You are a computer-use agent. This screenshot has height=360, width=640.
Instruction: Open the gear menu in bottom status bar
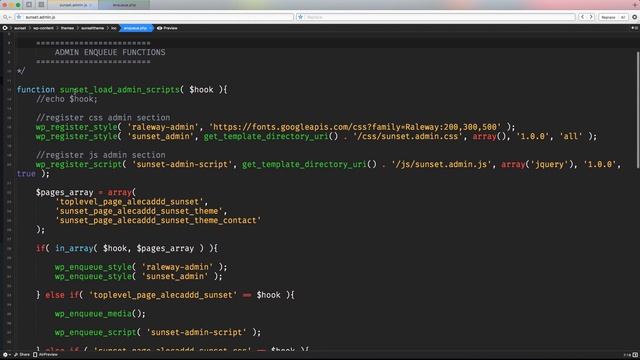[x=6, y=355]
